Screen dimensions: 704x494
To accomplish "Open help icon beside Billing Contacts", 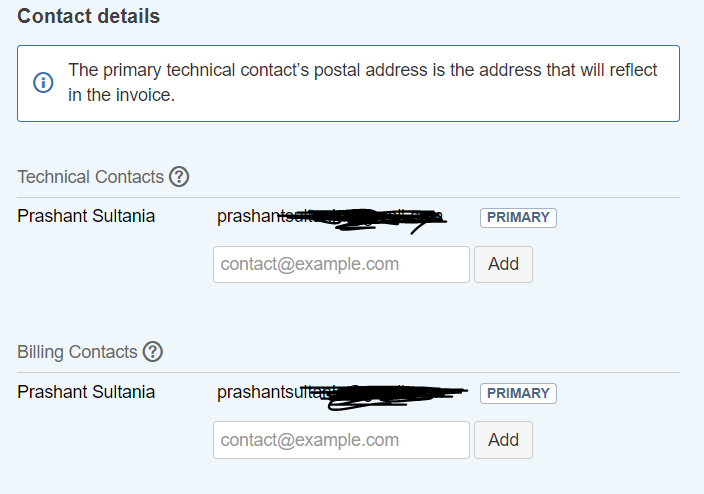I will [153, 352].
